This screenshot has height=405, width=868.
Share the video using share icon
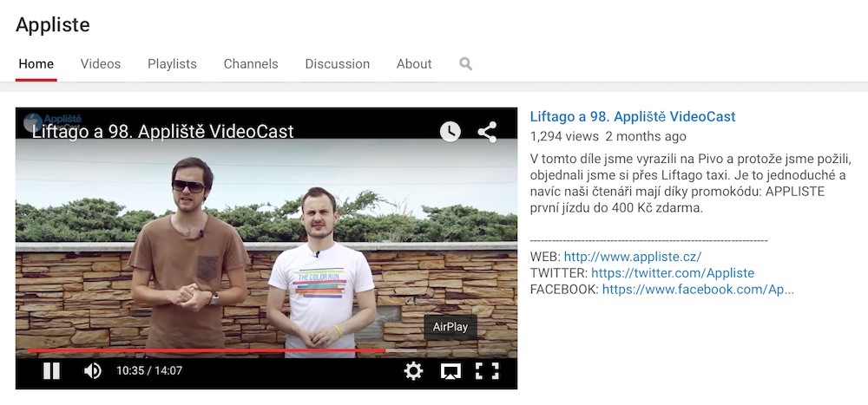tap(487, 132)
